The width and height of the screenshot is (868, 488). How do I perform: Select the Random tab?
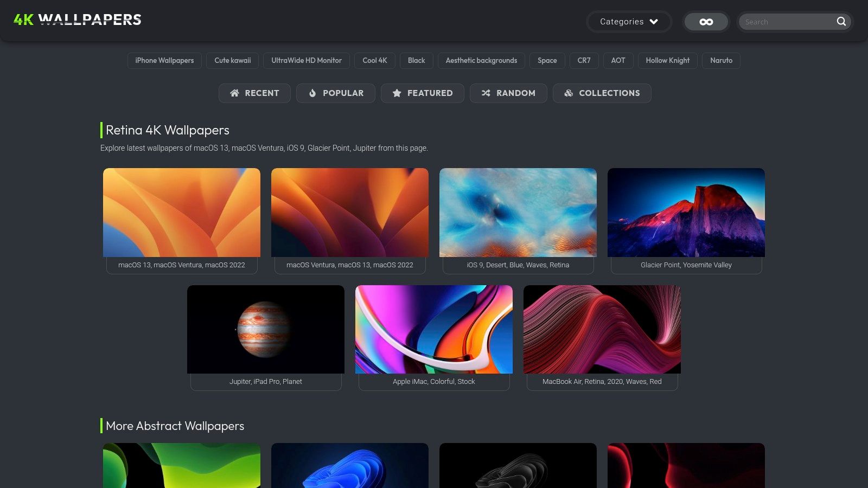508,93
